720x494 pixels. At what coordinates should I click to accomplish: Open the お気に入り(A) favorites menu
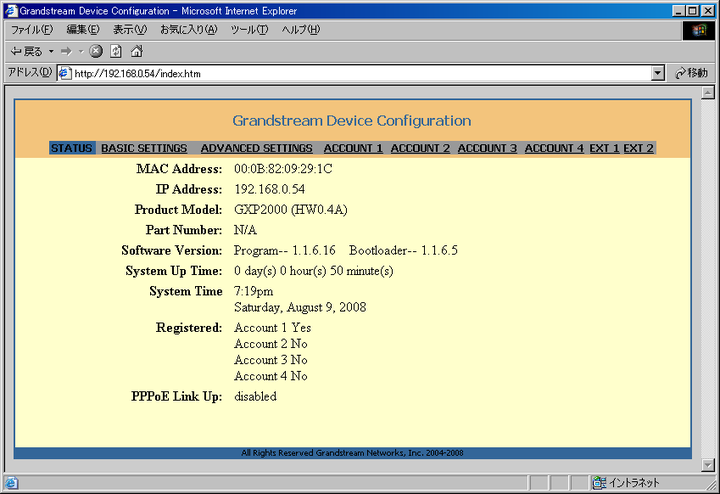(x=188, y=30)
